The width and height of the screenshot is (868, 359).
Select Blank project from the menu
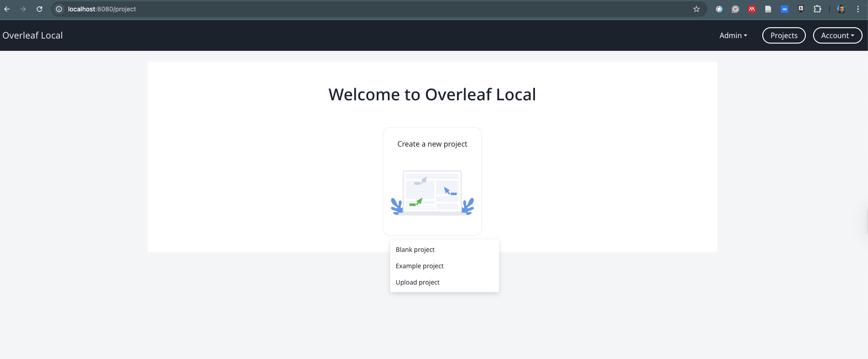click(415, 250)
